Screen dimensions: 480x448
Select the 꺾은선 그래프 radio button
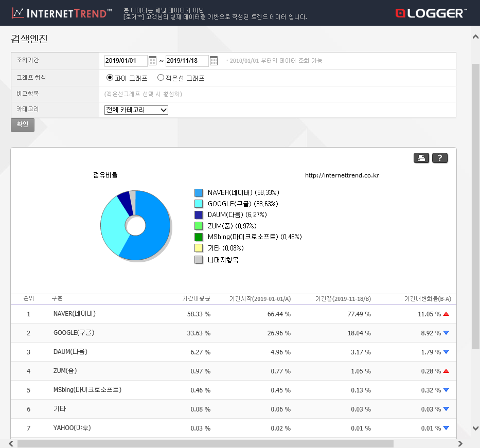tap(161, 78)
